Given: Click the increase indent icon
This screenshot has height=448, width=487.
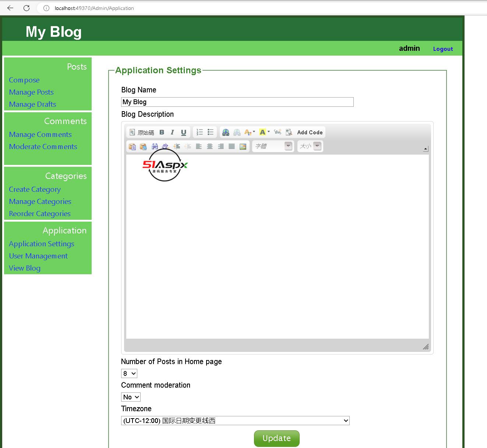Looking at the screenshot, I should tap(177, 147).
